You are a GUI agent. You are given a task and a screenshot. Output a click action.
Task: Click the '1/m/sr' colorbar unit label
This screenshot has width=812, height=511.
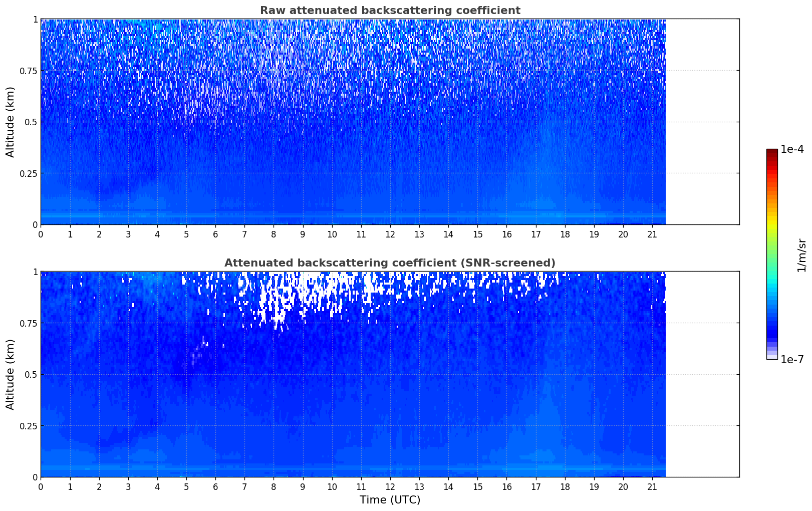801,254
